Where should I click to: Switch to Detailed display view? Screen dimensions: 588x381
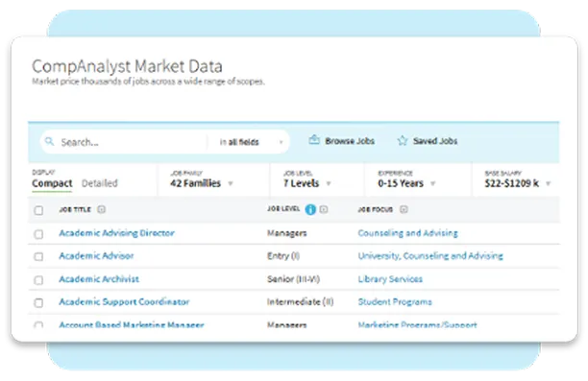pyautogui.click(x=100, y=183)
